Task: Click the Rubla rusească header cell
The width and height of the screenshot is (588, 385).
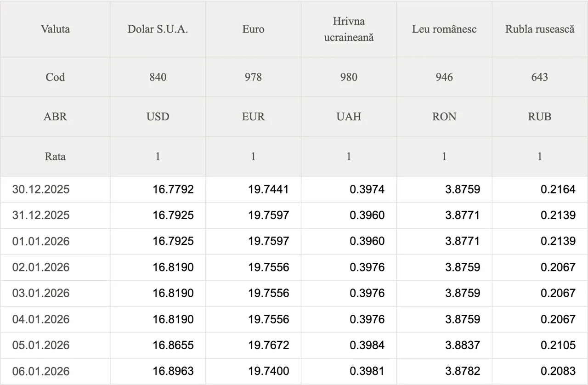Action: click(540, 29)
